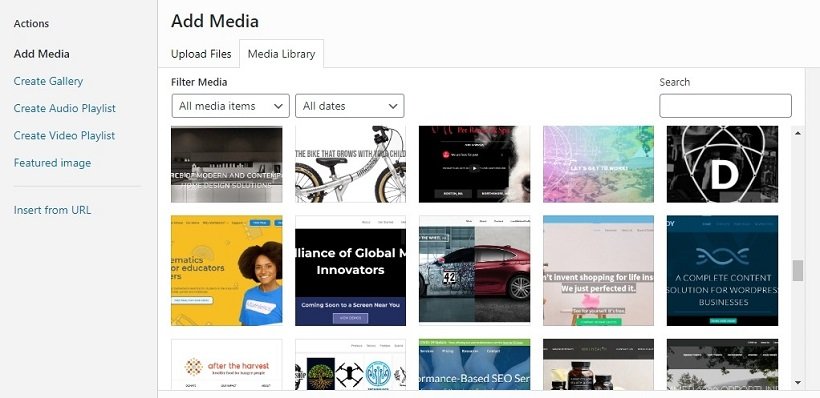The image size is (820, 398).
Task: Select Add Media in the Actions sidebar
Action: point(42,54)
